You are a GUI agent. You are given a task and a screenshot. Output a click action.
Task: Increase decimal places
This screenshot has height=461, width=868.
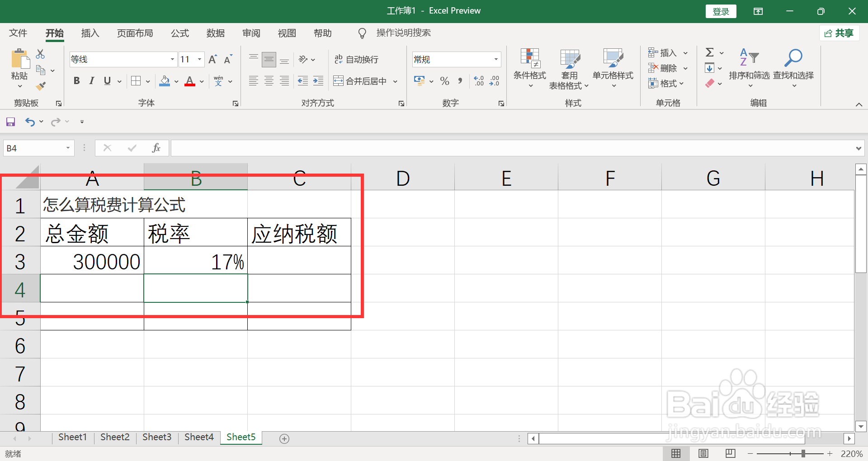(x=479, y=81)
